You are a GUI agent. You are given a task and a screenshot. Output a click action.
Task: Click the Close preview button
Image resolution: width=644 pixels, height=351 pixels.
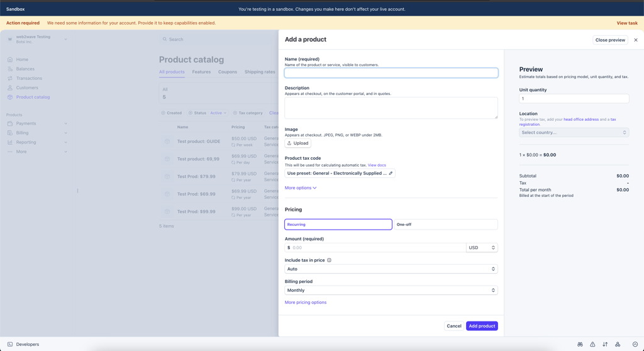coord(610,40)
